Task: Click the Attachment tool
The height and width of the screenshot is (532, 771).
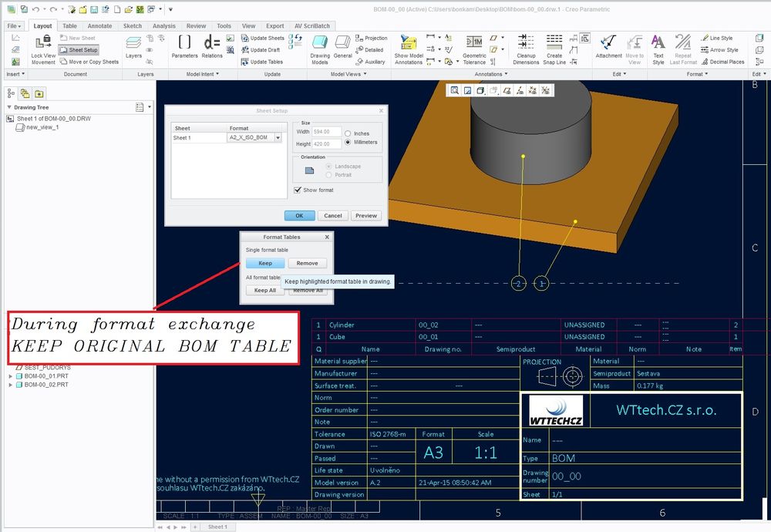Action: pyautogui.click(x=609, y=47)
